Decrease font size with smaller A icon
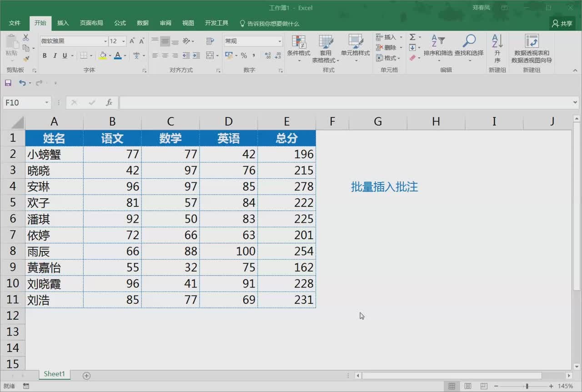This screenshot has height=392, width=582. click(141, 41)
